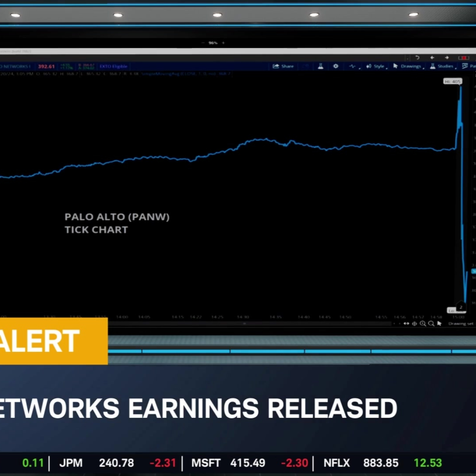The image size is (476, 476).
Task: Click the horizontal pan arrows icon
Action: (x=406, y=324)
